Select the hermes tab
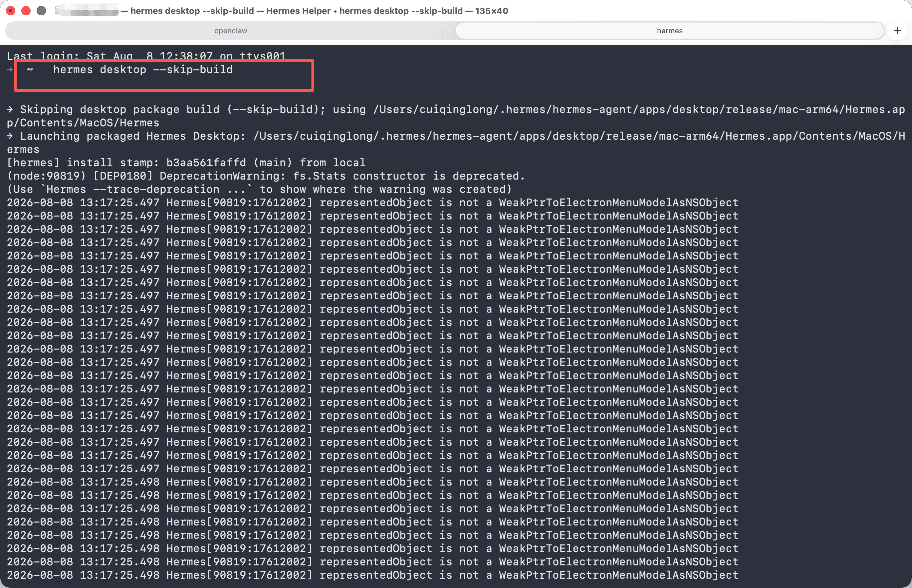Viewport: 912px width, 588px height. point(669,31)
